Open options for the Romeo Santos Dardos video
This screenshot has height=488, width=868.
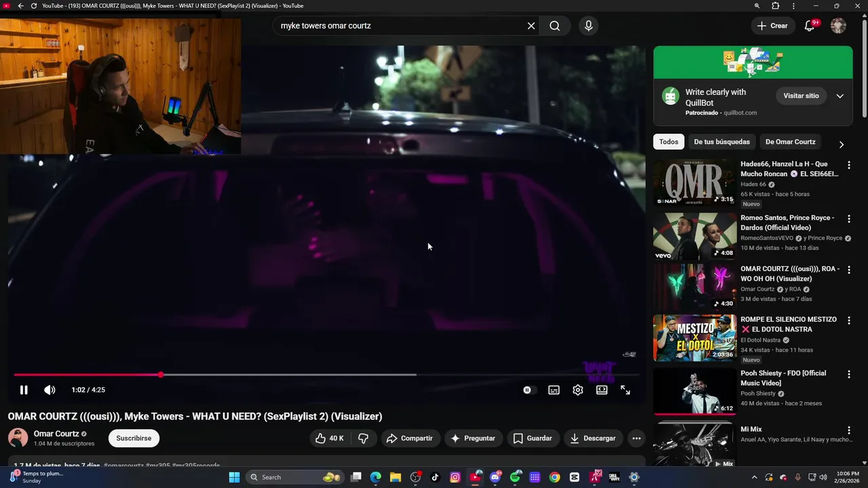click(x=848, y=218)
